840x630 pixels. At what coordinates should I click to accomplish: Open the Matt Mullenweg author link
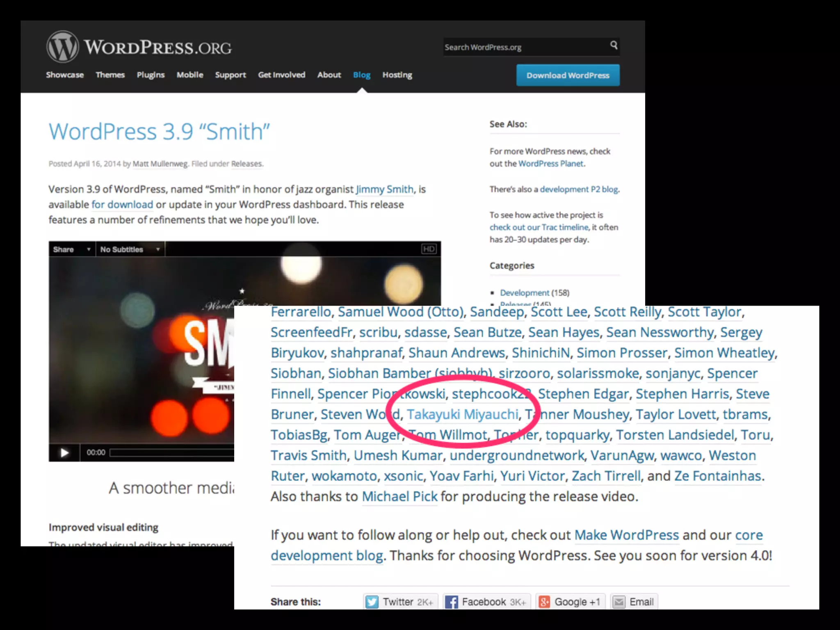(x=160, y=164)
